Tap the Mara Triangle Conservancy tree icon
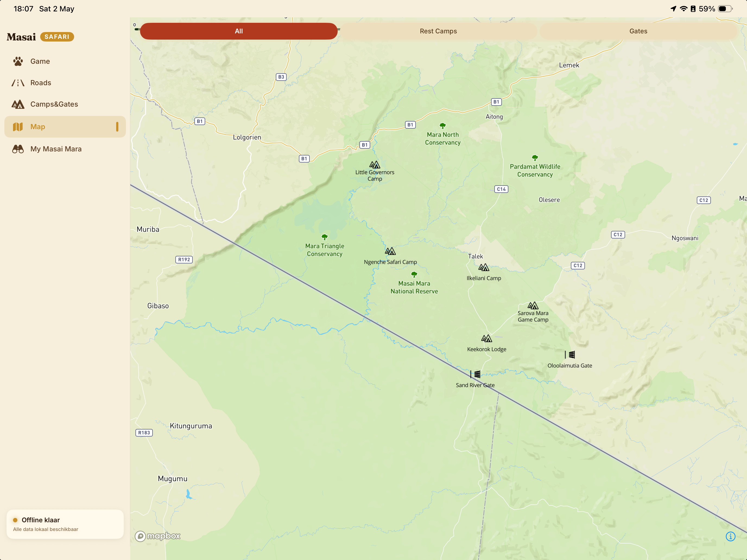Image resolution: width=747 pixels, height=560 pixels. click(x=325, y=237)
